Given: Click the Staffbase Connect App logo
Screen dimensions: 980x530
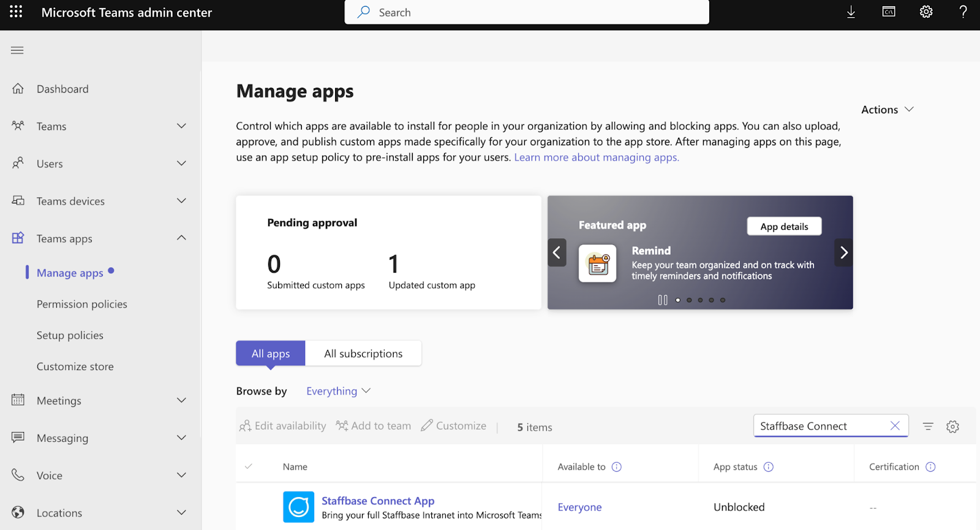Looking at the screenshot, I should coord(298,507).
